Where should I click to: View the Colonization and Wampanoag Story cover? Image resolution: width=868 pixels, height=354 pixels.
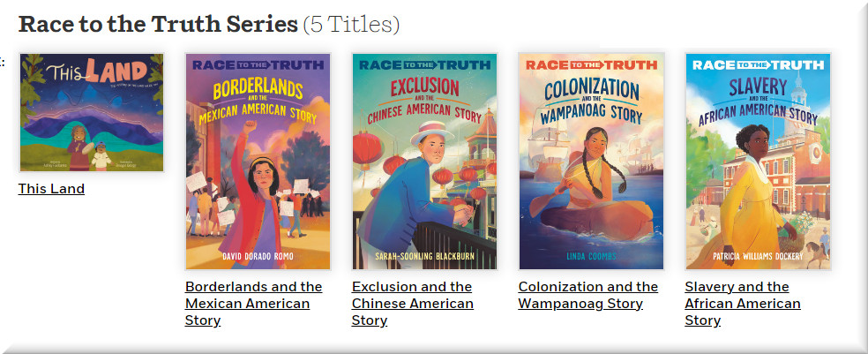coord(591,162)
